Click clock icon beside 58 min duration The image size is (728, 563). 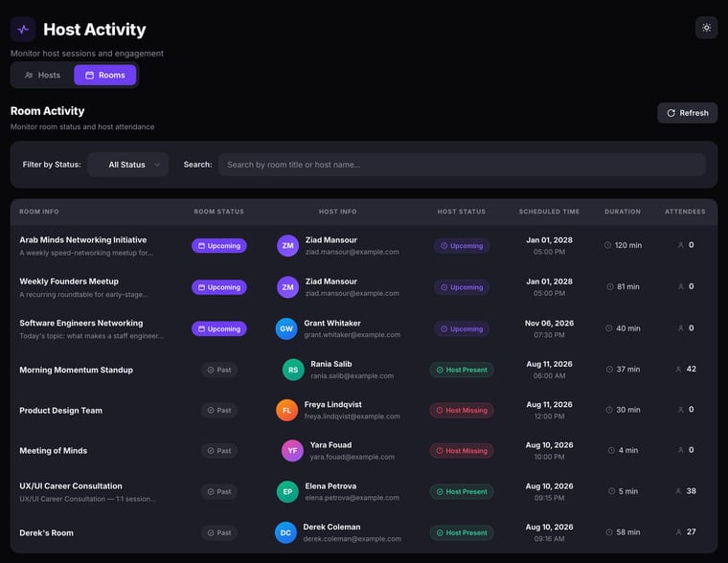[609, 532]
